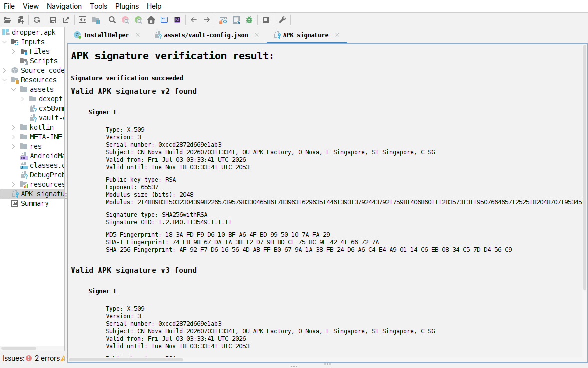The height and width of the screenshot is (368, 588).
Task: Collapse the assets folder node
Action: tap(14, 89)
